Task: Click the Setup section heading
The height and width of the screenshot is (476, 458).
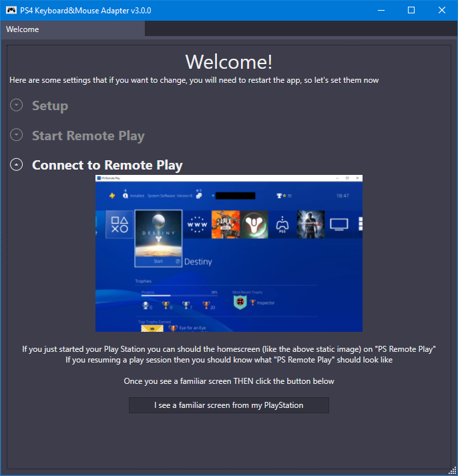Action: pos(50,105)
